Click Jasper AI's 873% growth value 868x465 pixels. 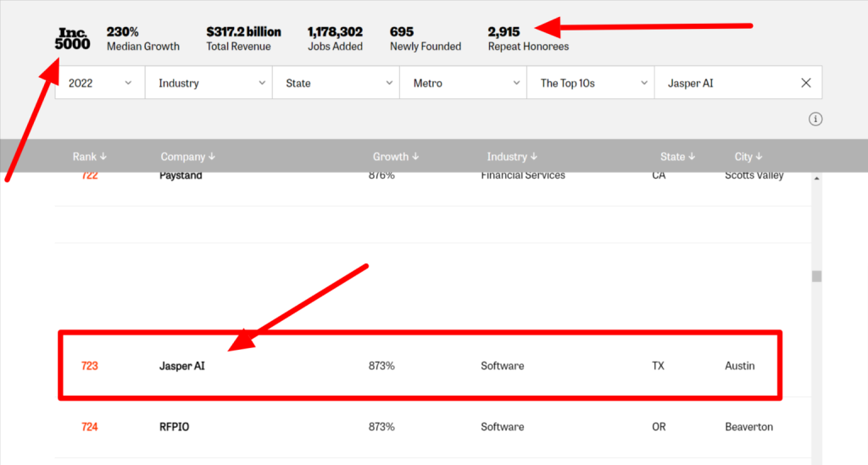click(381, 366)
